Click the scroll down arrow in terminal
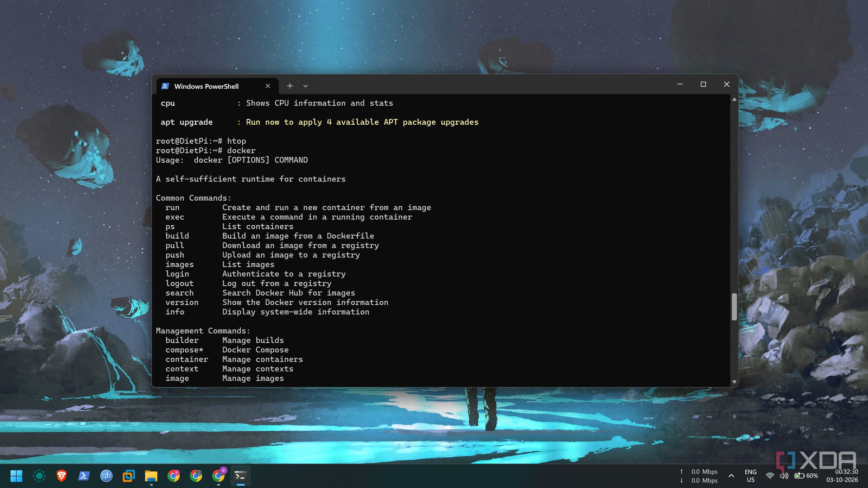The image size is (868, 488). [734, 382]
